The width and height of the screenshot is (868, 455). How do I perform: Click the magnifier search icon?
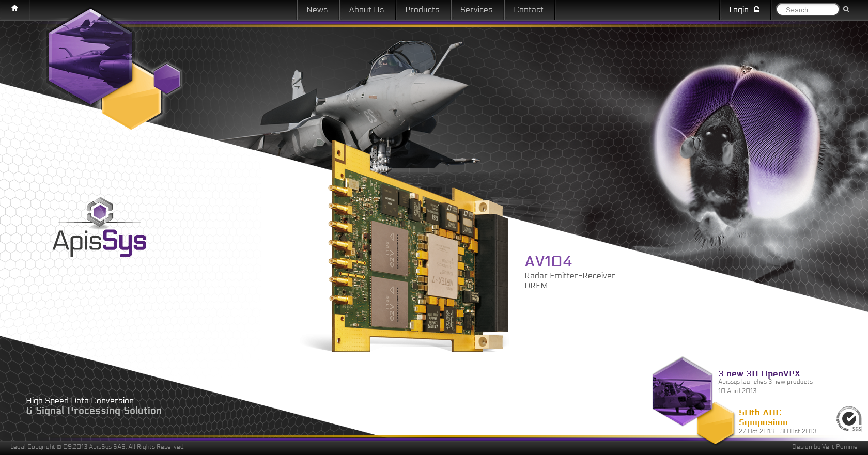[846, 9]
